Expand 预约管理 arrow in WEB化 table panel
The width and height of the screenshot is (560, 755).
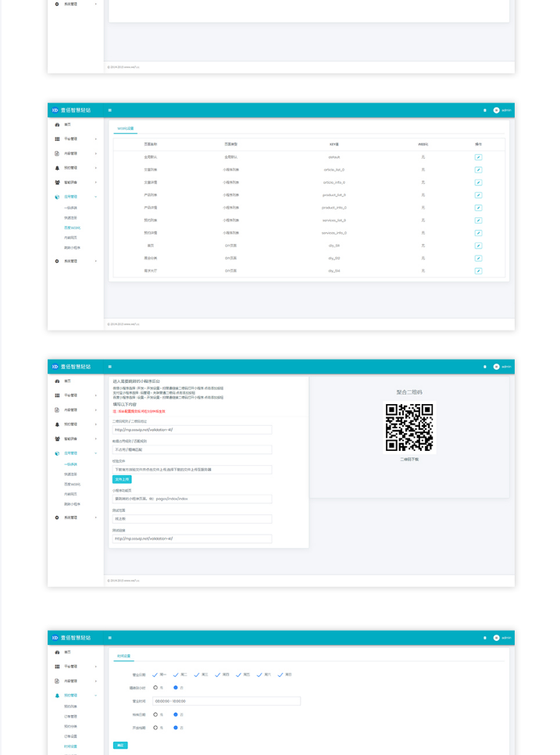(96, 168)
